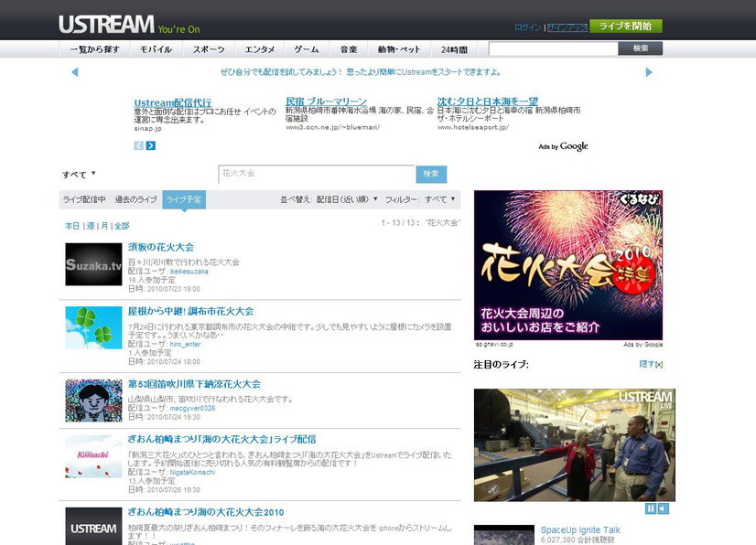Open the すべて category dropdown

79,175
